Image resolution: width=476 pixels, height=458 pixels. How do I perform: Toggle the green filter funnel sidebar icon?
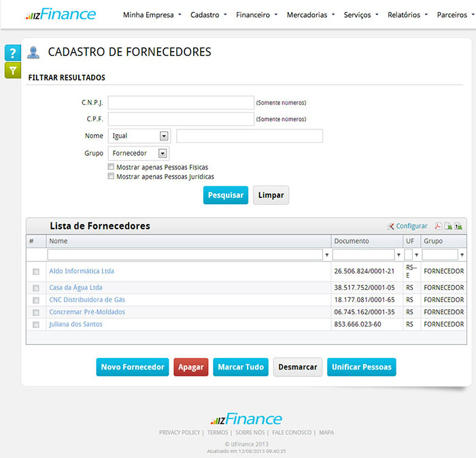point(13,71)
